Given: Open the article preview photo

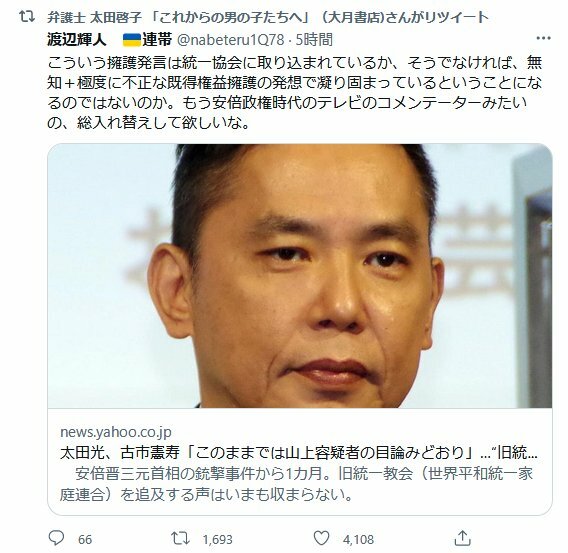Looking at the screenshot, I should click(300, 276).
